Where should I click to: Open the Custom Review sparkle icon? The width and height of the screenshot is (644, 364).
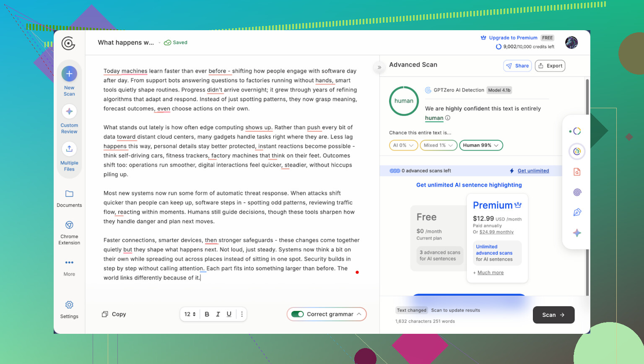tap(69, 112)
